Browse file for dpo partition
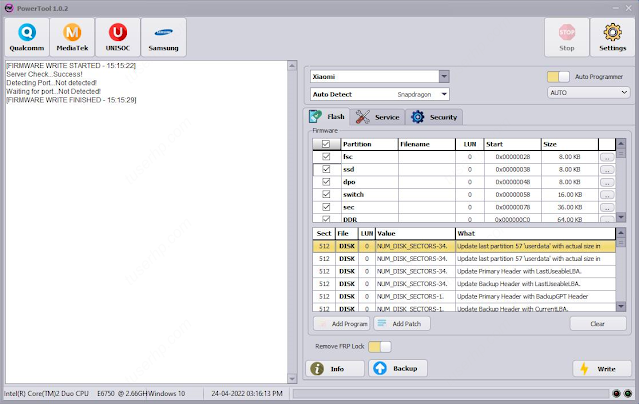 607,182
